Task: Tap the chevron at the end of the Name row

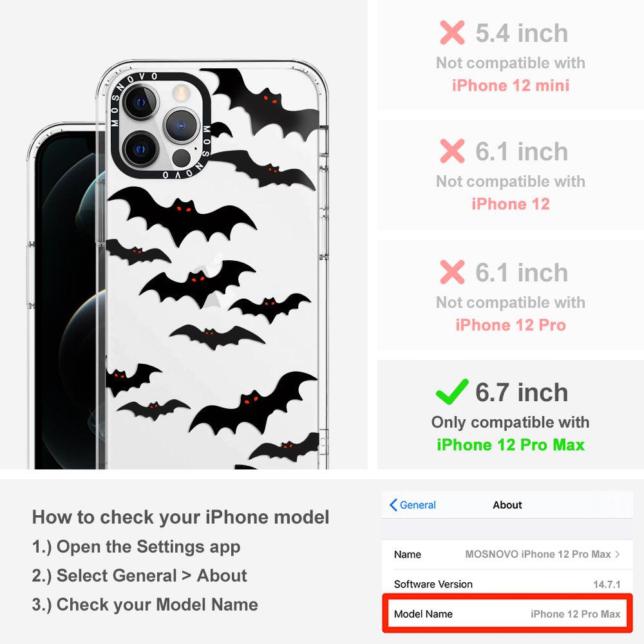Action: click(x=618, y=554)
